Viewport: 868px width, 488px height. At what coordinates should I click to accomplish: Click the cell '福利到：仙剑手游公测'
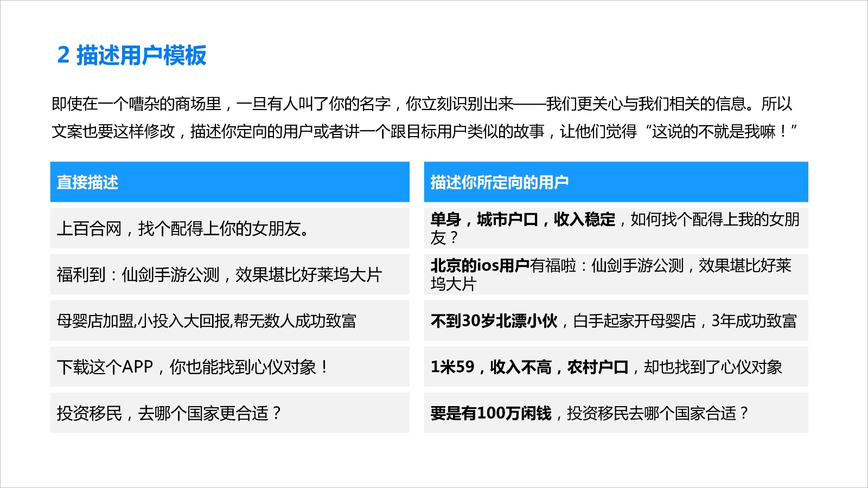pyautogui.click(x=230, y=274)
